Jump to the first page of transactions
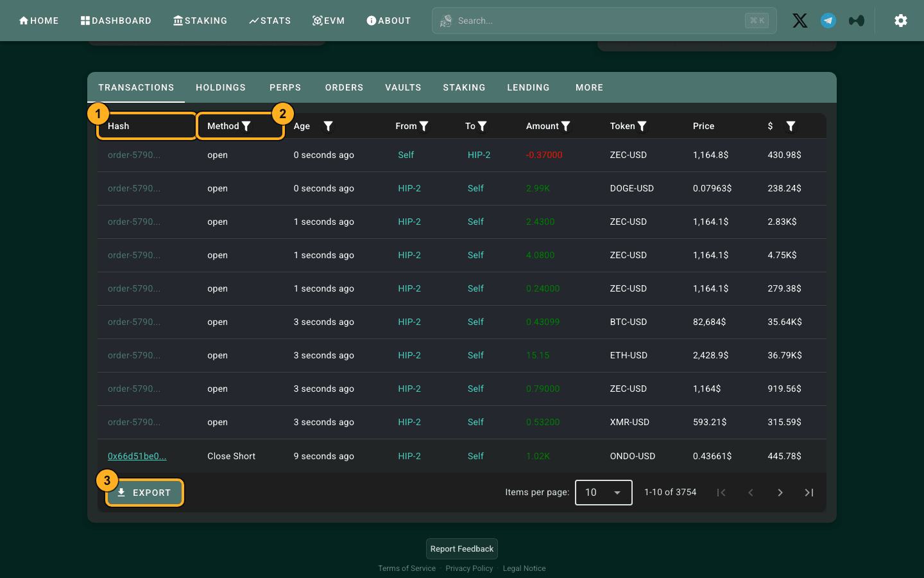Image resolution: width=924 pixels, height=578 pixels. [x=721, y=493]
